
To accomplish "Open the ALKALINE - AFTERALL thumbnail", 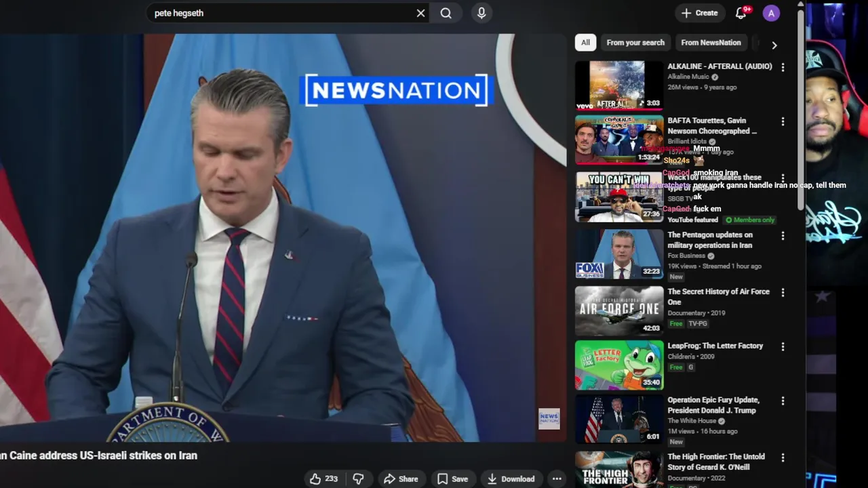I will pyautogui.click(x=619, y=85).
